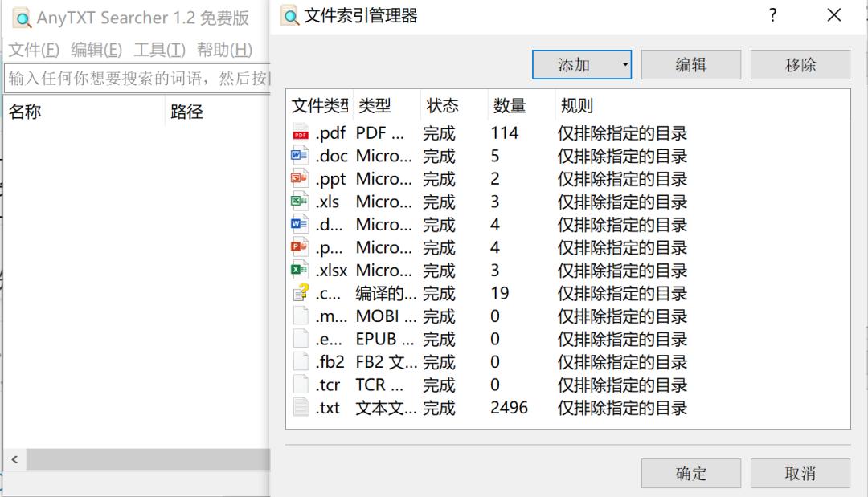Click the TCR type cell

pos(379,385)
